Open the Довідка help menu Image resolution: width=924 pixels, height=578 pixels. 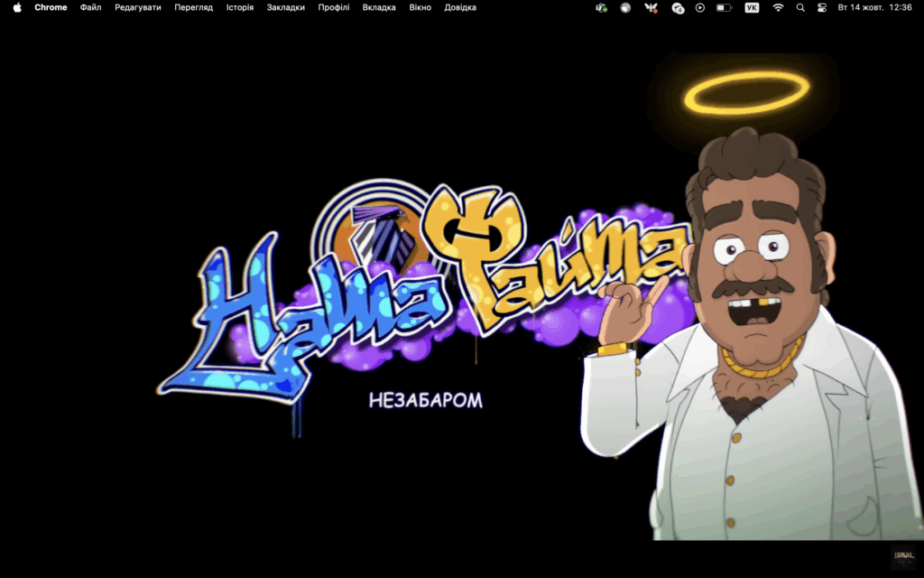pos(460,7)
